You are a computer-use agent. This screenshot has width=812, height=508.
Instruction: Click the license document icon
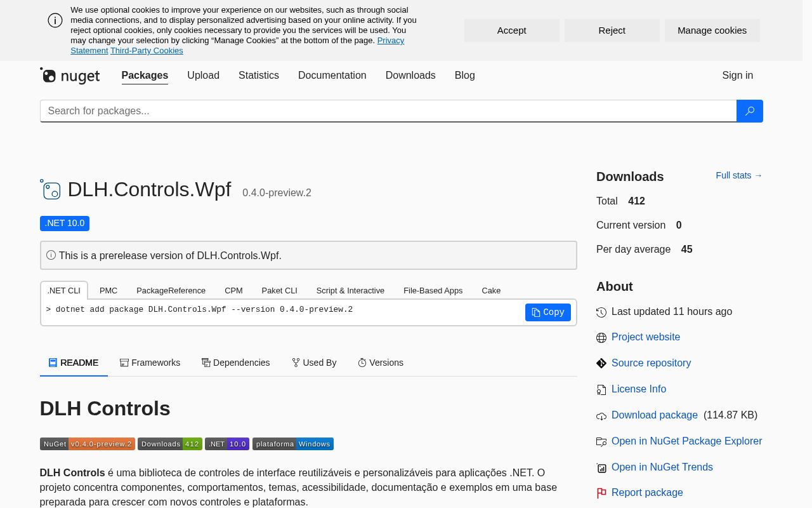[x=601, y=390]
